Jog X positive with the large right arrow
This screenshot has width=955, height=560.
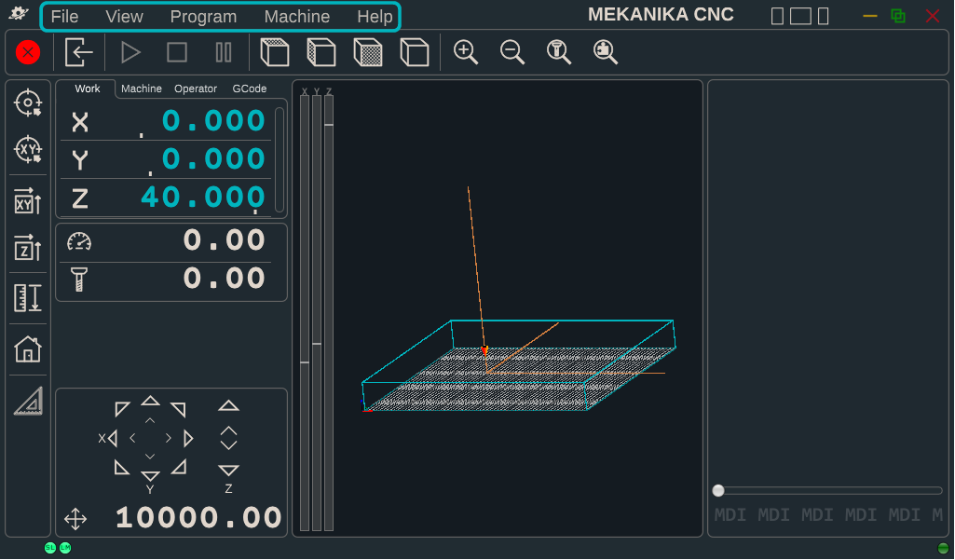[x=188, y=438]
